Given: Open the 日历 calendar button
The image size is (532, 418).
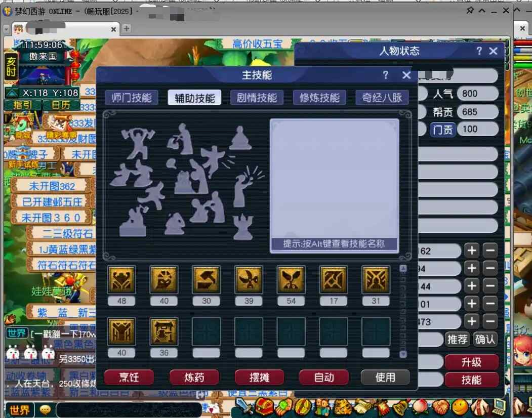Looking at the screenshot, I should click(61, 105).
